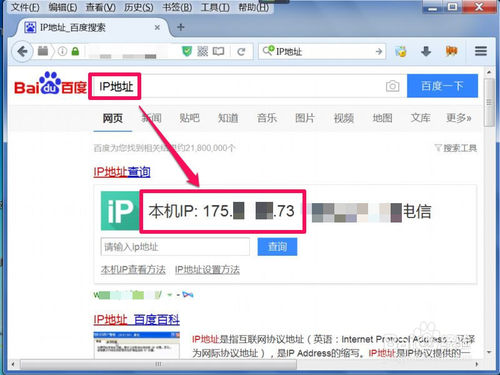Open the 编辑(E) menu
This screenshot has height=375, width=500.
[x=63, y=7]
